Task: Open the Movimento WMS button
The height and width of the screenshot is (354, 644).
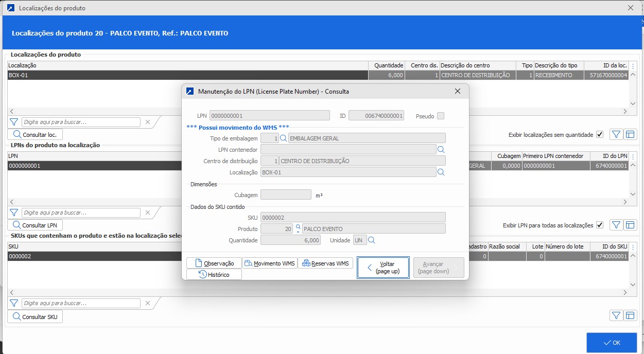Action: tap(270, 263)
